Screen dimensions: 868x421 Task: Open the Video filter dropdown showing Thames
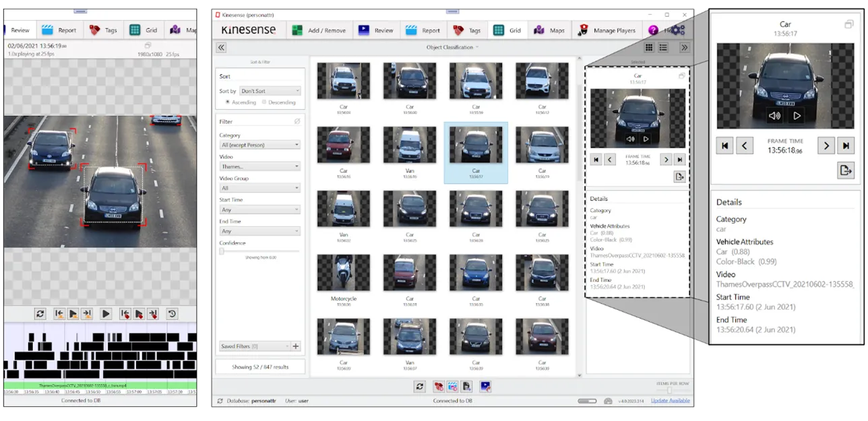260,166
